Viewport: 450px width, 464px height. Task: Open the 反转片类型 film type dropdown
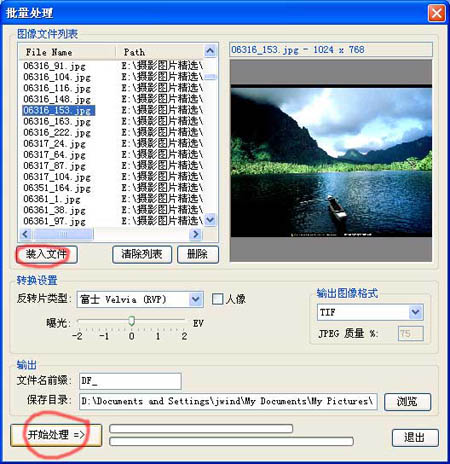[x=196, y=299]
